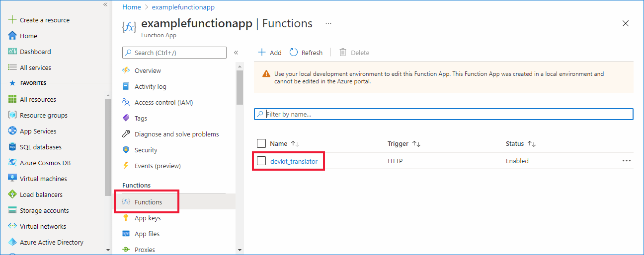Collapse the left portal sidebar
The height and width of the screenshot is (255, 644).
tap(105, 4)
